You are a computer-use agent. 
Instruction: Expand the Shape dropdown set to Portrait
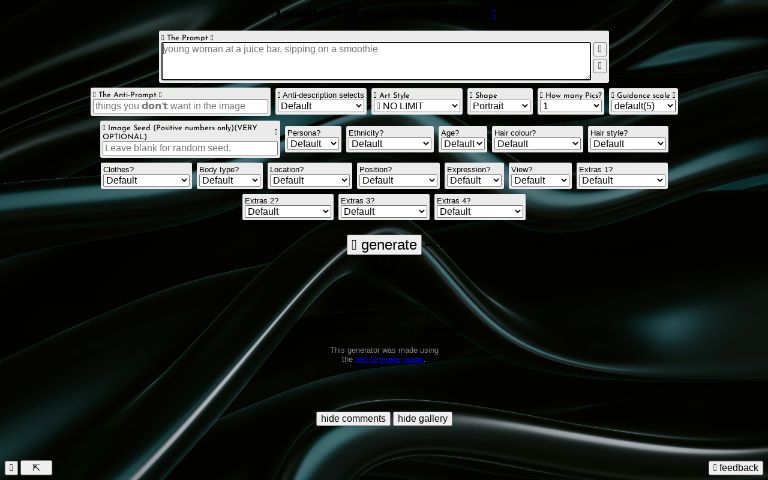[500, 106]
